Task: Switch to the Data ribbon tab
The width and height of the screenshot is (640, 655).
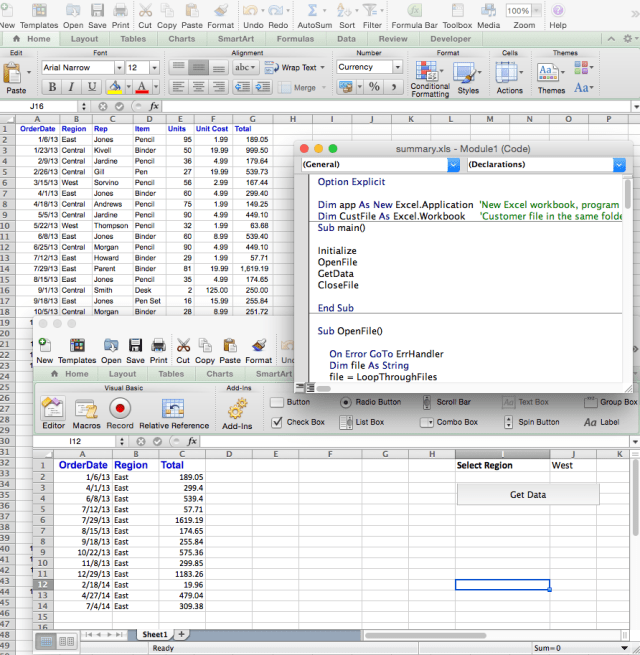Action: tap(346, 39)
